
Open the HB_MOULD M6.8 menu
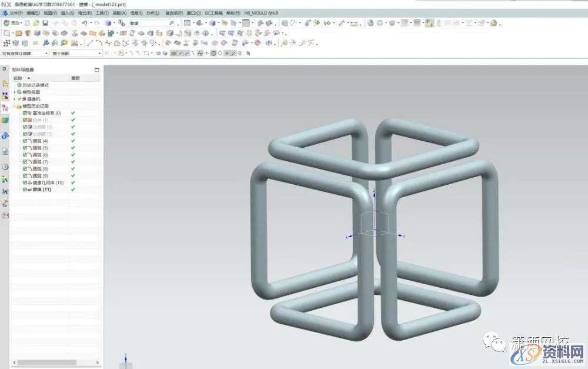[x=261, y=12]
